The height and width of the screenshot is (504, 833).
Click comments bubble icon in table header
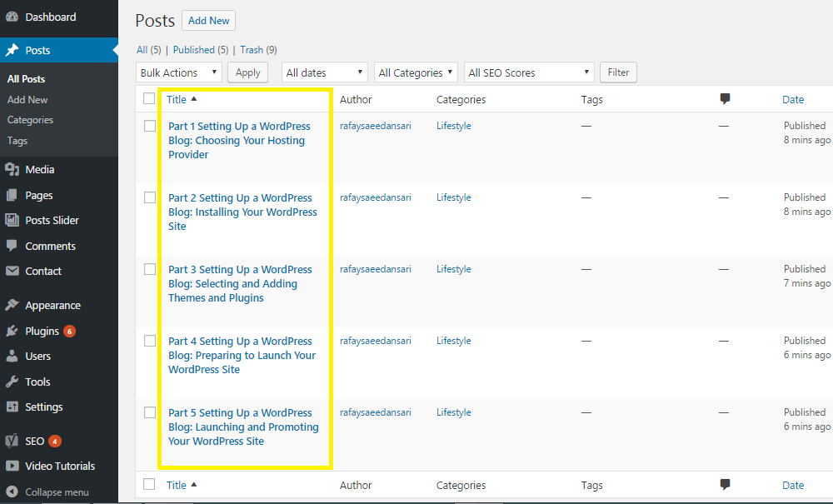[x=725, y=99]
